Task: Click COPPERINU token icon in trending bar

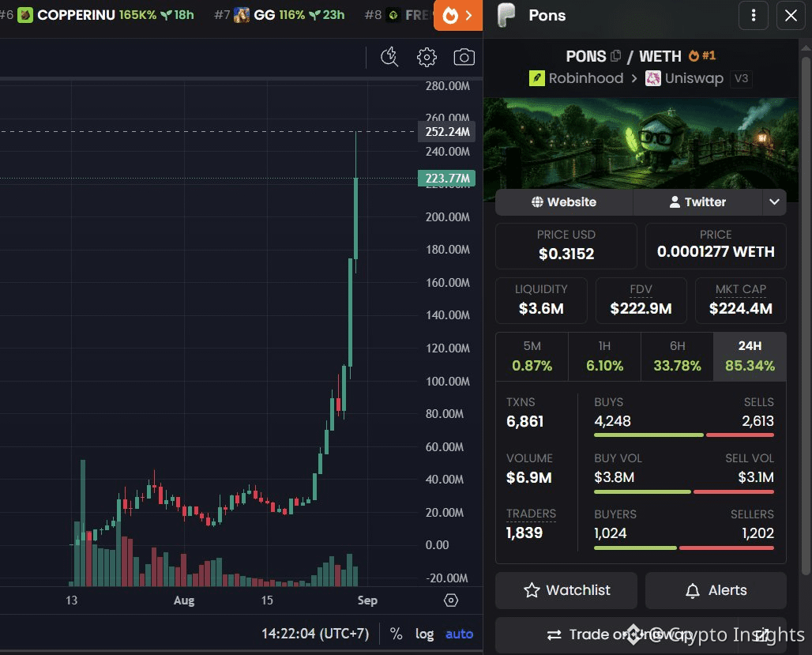Action: click(24, 15)
